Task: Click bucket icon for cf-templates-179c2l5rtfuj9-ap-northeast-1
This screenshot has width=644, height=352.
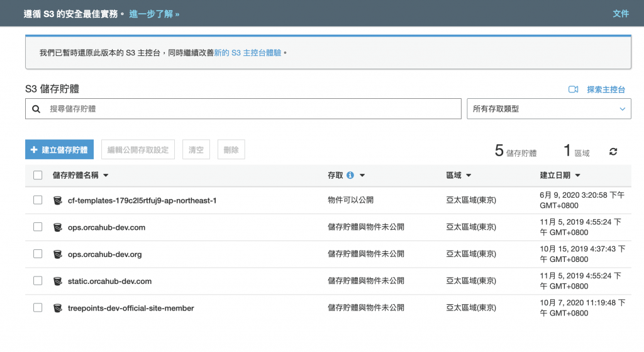Action: 58,200
